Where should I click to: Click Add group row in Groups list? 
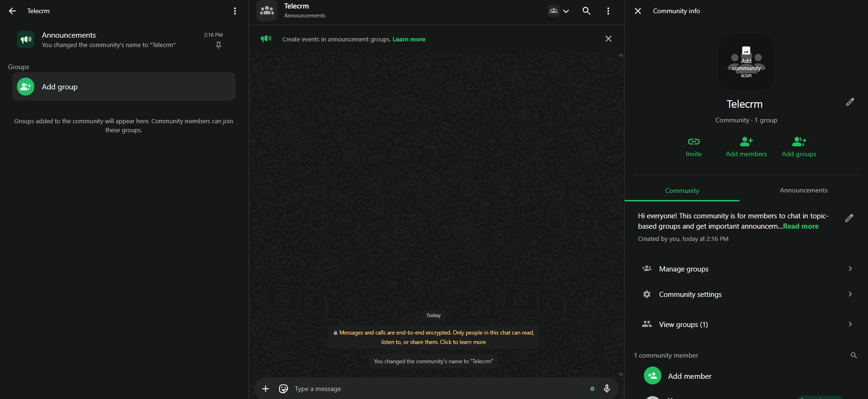coord(124,87)
